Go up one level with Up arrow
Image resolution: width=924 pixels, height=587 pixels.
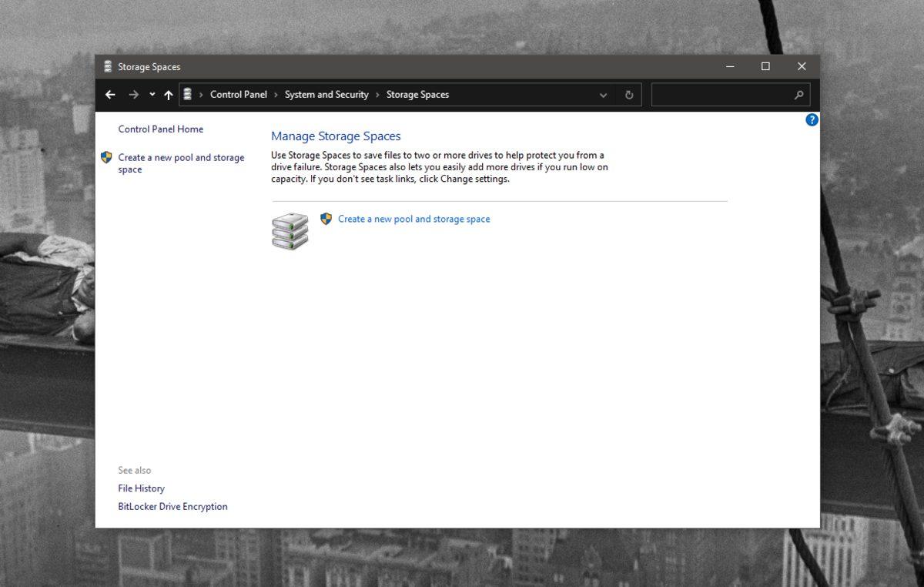[168, 95]
